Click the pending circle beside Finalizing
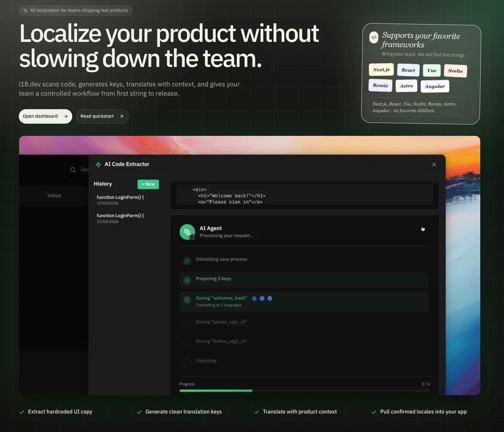This screenshot has height=432, width=504. pos(187,362)
